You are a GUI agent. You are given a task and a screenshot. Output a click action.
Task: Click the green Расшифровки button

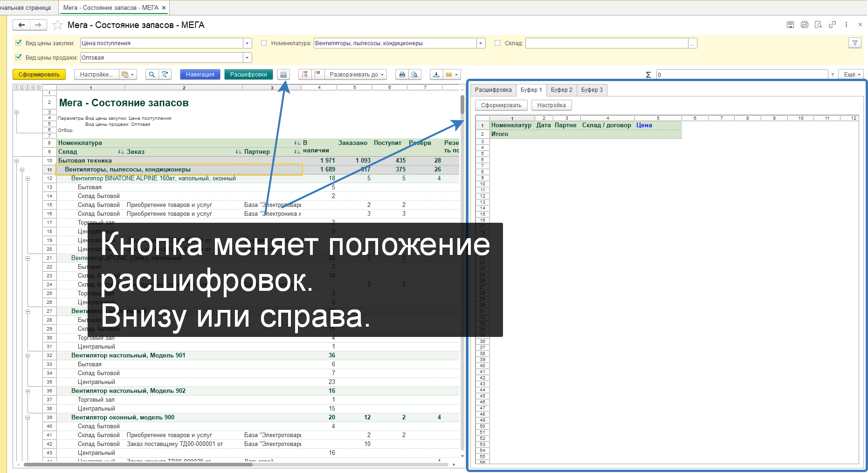[x=248, y=75]
